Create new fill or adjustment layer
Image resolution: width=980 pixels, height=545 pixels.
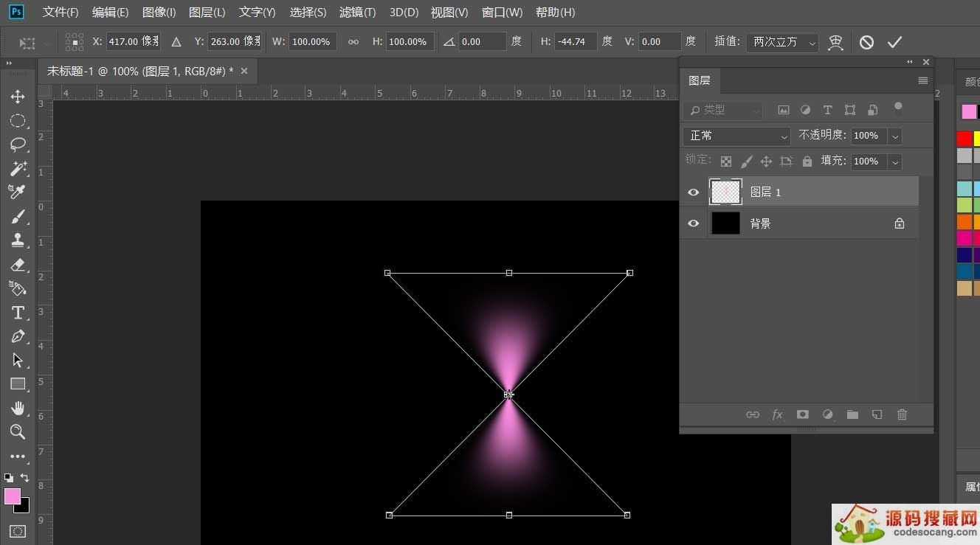(x=827, y=414)
